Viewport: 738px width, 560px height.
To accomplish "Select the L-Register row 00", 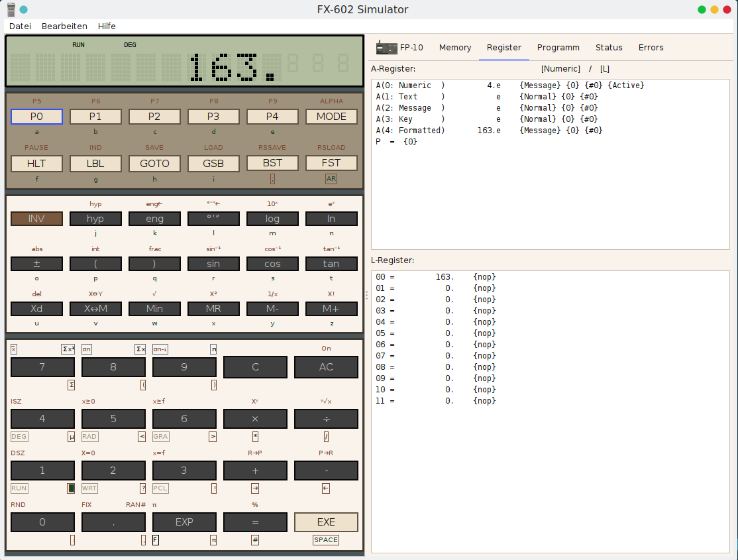I will pos(435,277).
